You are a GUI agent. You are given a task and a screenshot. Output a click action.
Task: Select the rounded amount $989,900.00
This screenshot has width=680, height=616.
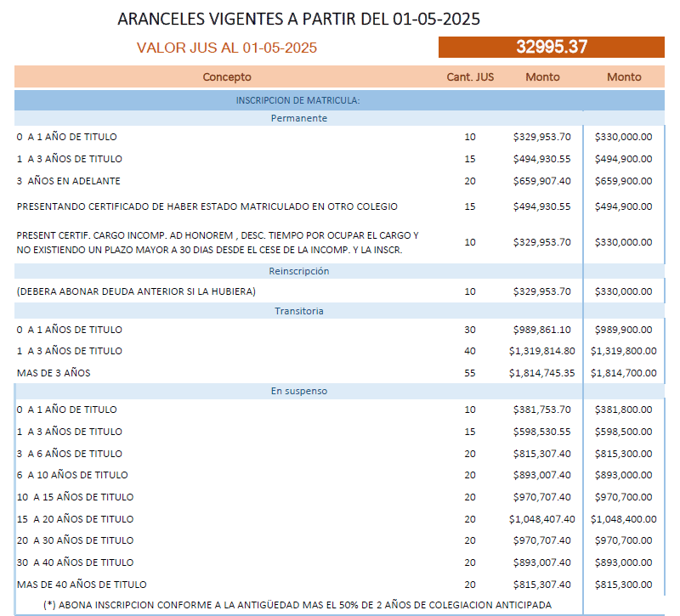(x=623, y=330)
